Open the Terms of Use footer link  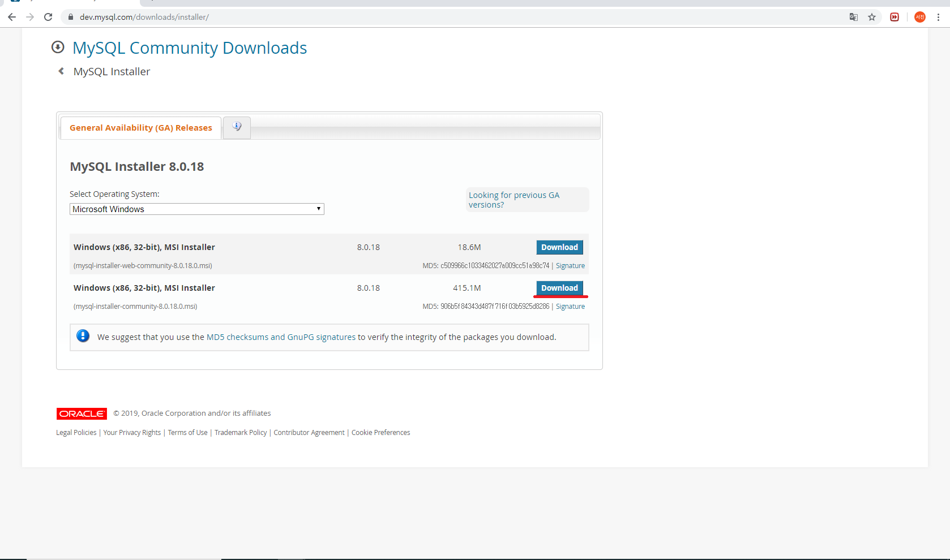point(188,433)
